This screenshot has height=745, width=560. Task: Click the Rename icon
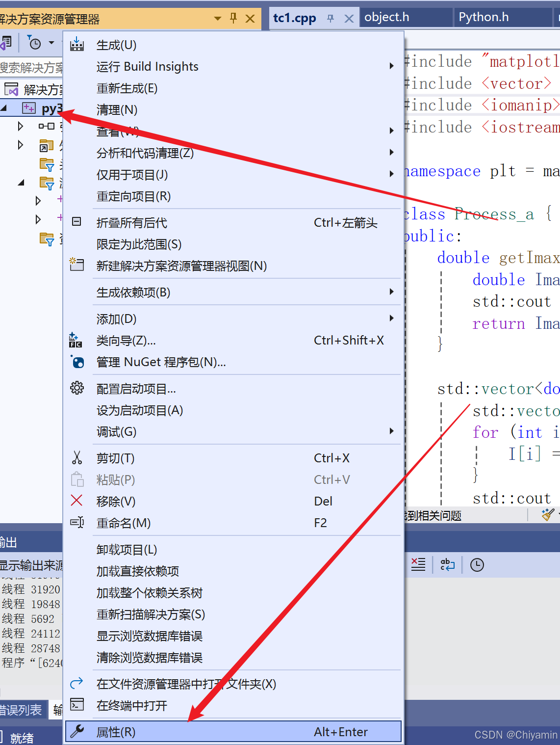pos(77,522)
